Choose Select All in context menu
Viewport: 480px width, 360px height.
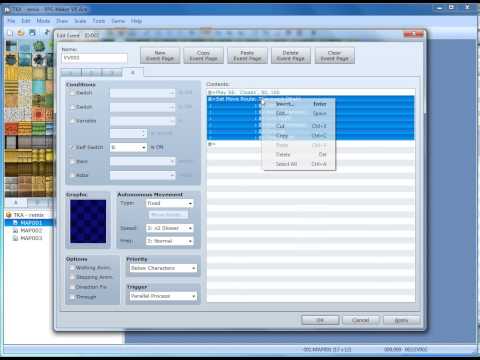[299, 164]
